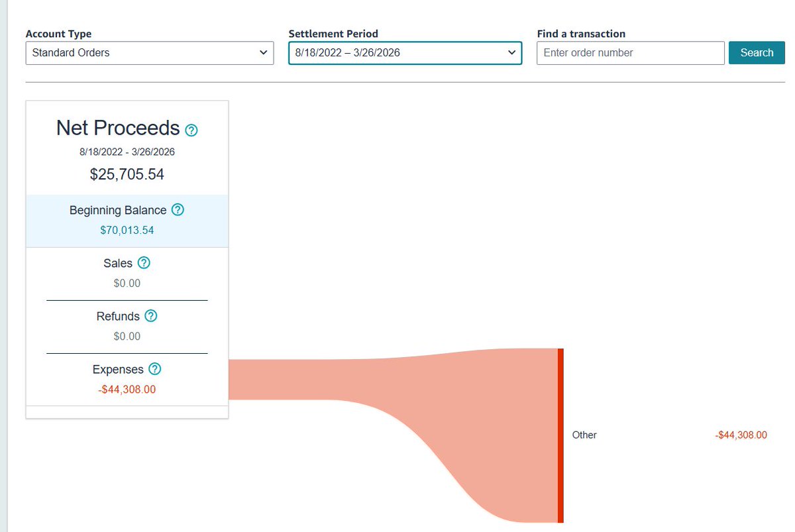Screen dimensions: 795x532
Task: Click the Beginning Balance help icon
Action: 178,210
